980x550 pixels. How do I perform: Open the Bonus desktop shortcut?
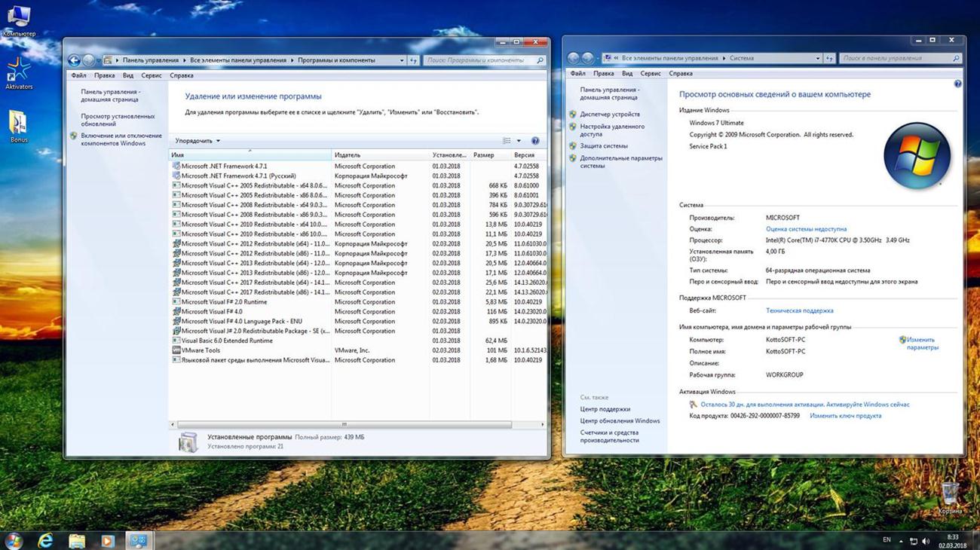coord(18,124)
